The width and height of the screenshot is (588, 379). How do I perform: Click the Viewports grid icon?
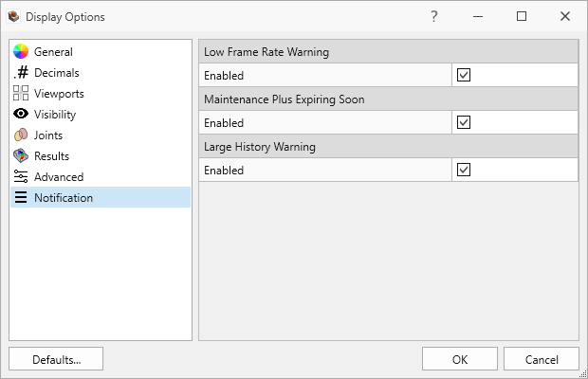pos(21,93)
